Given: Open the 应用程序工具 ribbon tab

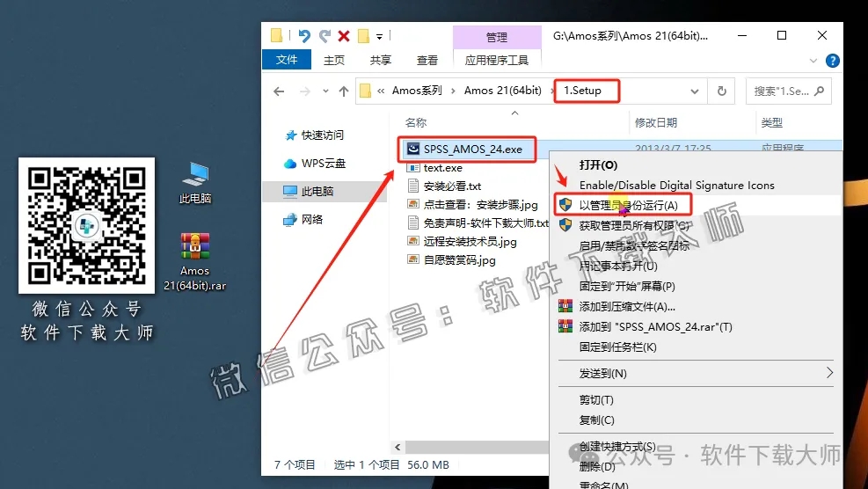Looking at the screenshot, I should 497,61.
